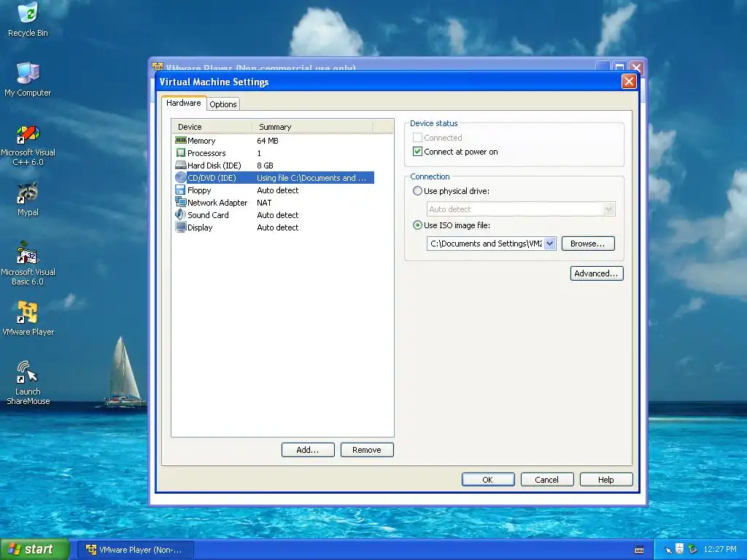
Task: Click the Device column header
Action: point(212,127)
